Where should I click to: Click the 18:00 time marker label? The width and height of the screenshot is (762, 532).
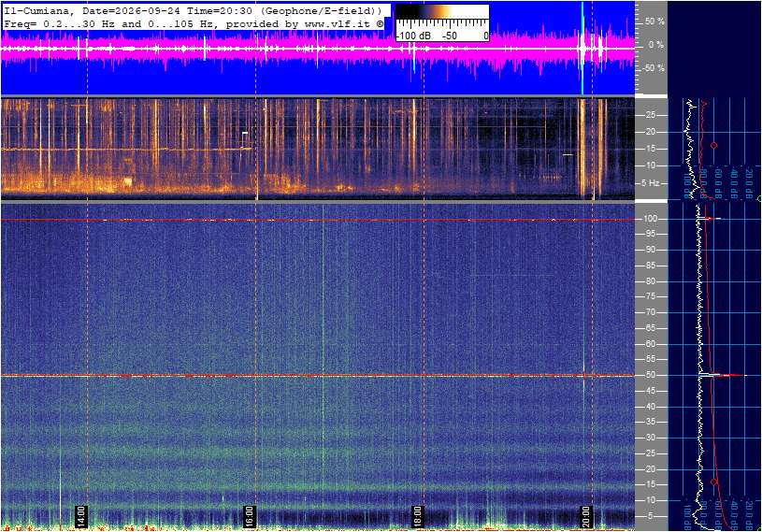[417, 516]
